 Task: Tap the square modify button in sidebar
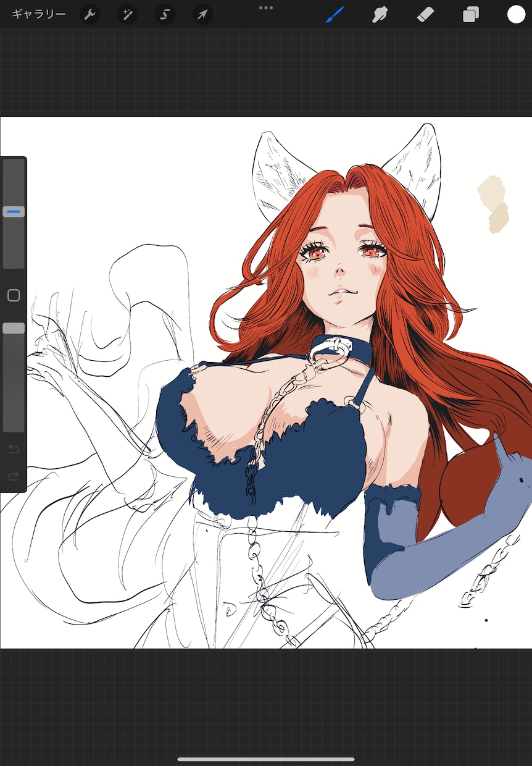14,295
